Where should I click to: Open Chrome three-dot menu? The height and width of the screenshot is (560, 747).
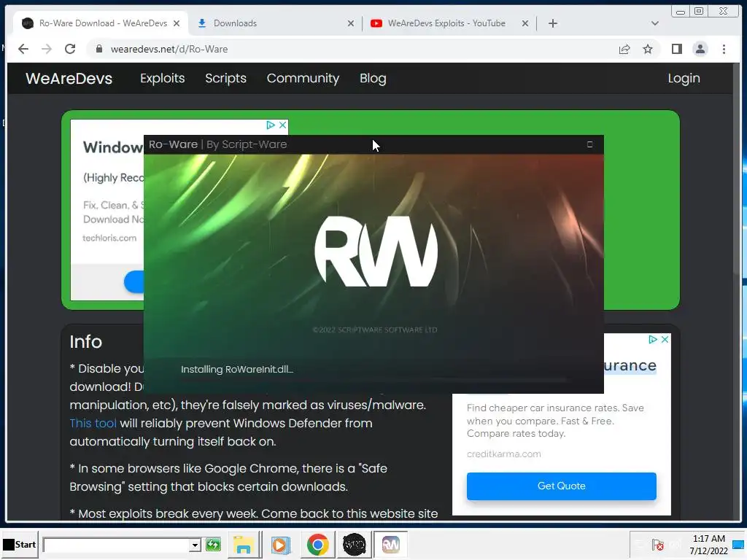point(724,49)
